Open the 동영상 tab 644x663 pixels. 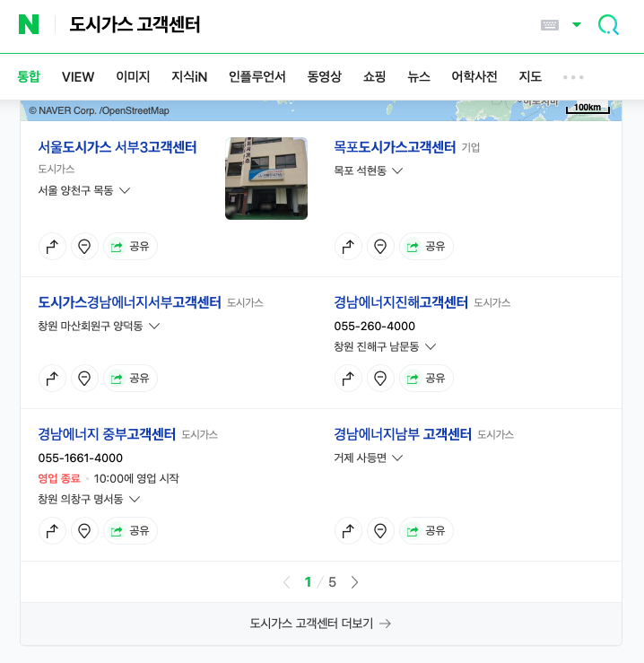pos(324,76)
